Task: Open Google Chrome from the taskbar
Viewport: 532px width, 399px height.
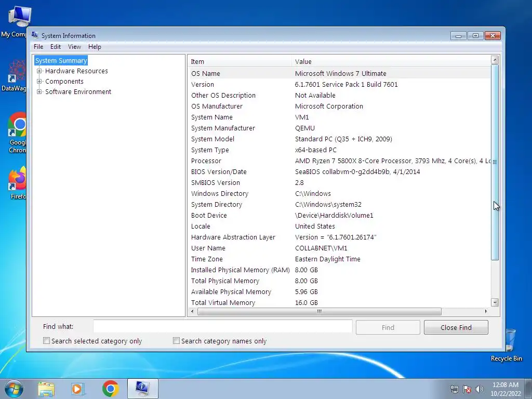Action: [x=110, y=389]
